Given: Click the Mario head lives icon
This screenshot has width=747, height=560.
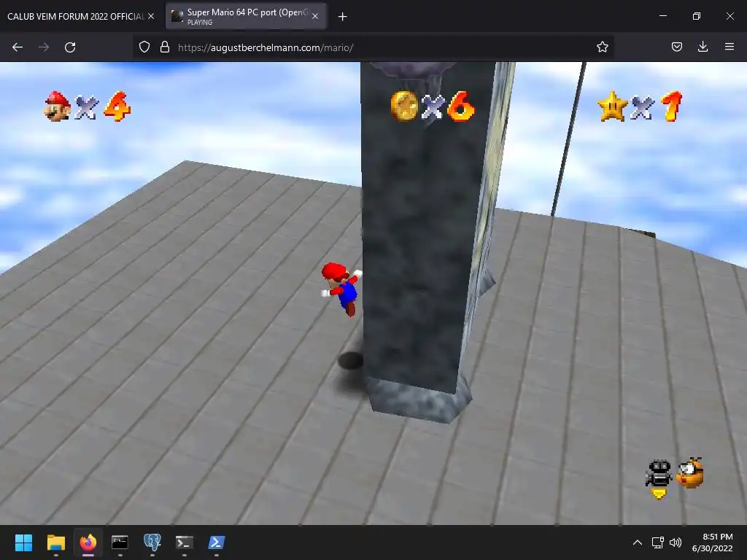Looking at the screenshot, I should (x=57, y=106).
